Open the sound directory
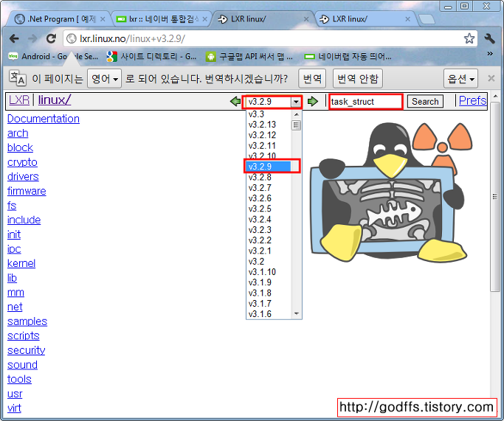Screen dimensions: 504x421 [x=22, y=365]
